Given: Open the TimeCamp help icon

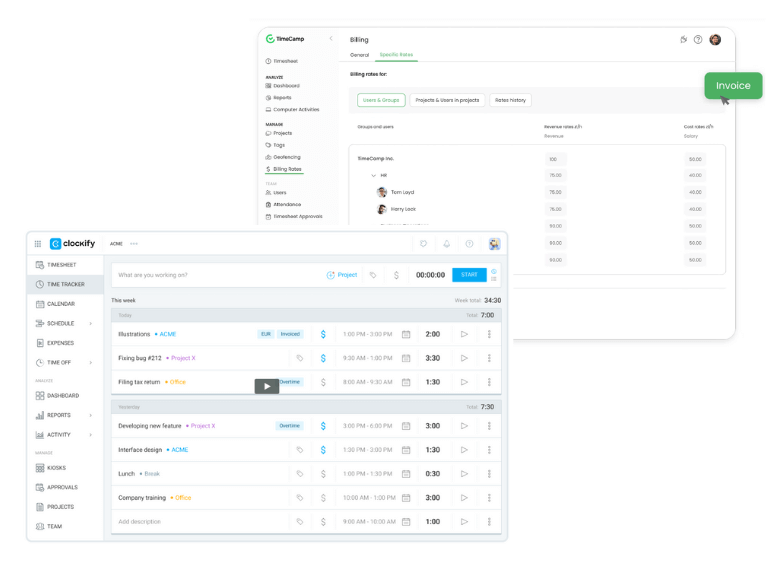Looking at the screenshot, I should pyautogui.click(x=698, y=39).
